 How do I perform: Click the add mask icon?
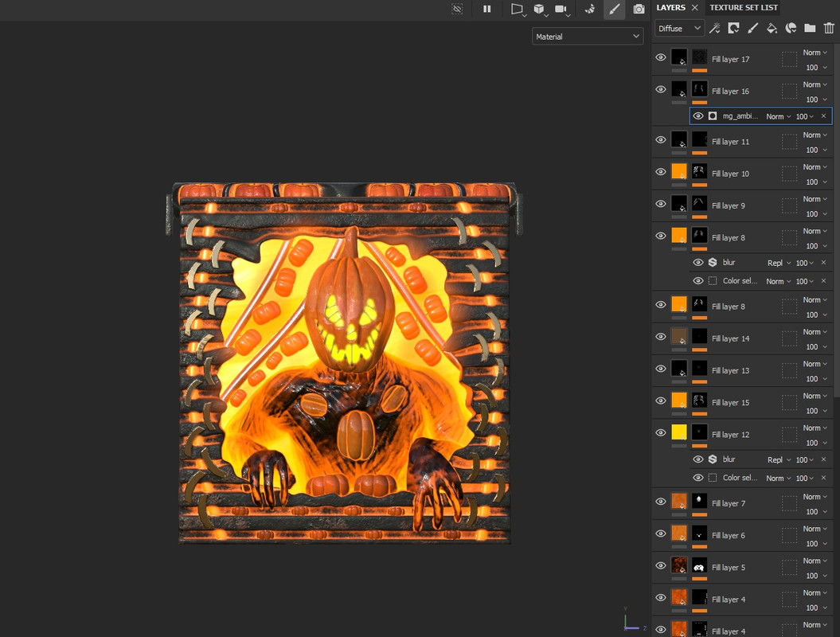click(x=733, y=29)
